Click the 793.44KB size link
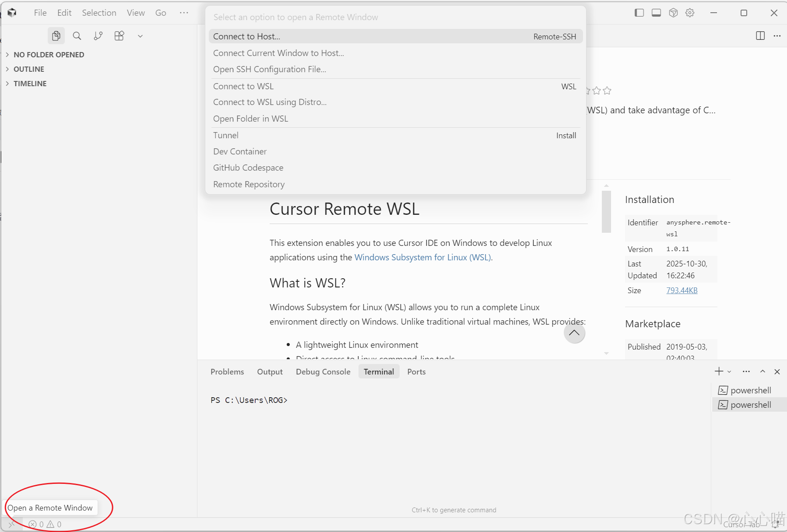787x532 pixels. [682, 290]
